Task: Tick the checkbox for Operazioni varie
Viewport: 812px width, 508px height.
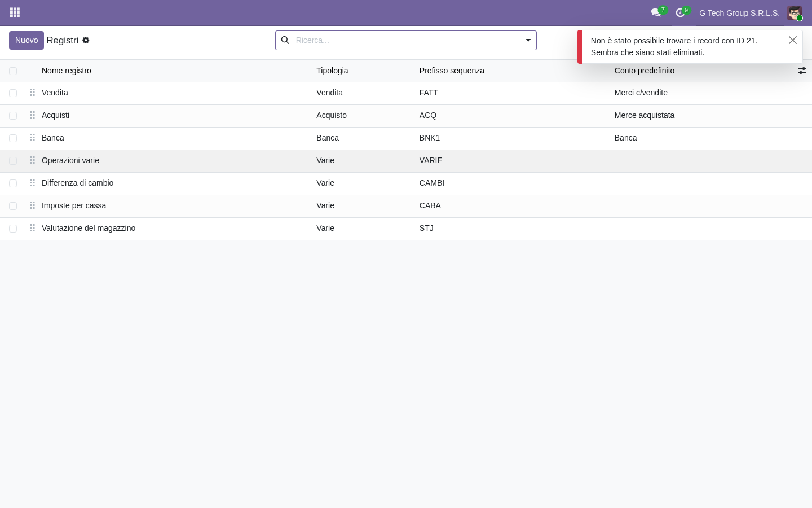Action: tap(13, 161)
